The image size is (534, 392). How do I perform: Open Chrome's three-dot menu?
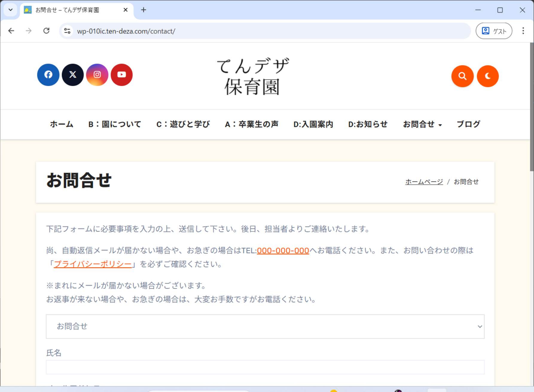coord(523,31)
